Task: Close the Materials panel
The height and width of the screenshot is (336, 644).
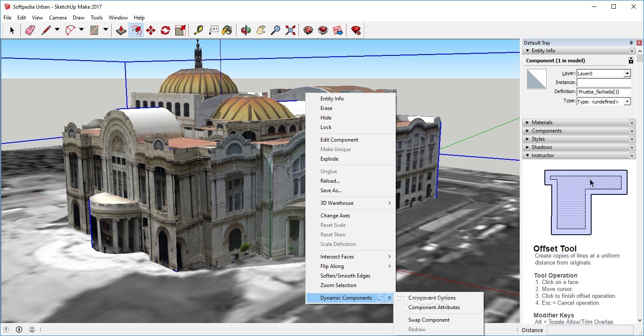Action: (632, 123)
